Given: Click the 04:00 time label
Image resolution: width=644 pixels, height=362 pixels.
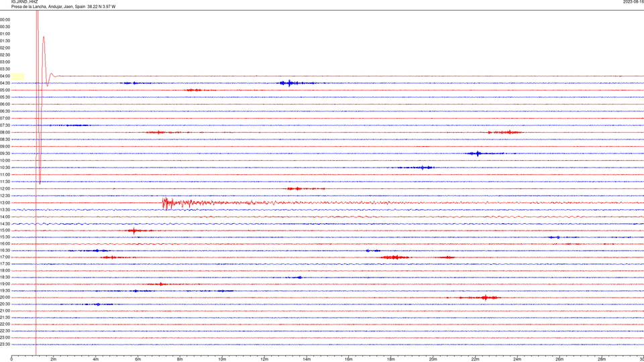Looking at the screenshot, I should tap(5, 76).
